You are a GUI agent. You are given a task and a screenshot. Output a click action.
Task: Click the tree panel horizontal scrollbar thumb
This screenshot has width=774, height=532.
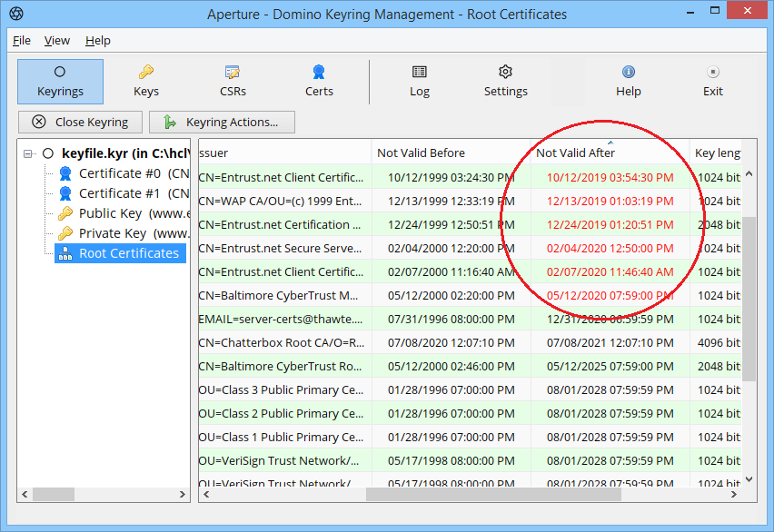54,494
